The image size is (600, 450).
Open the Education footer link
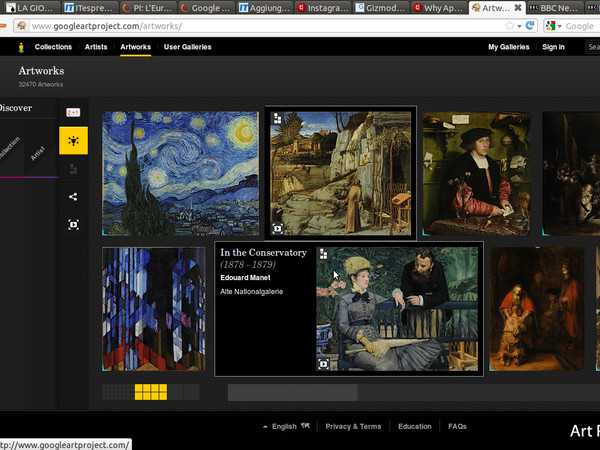click(x=415, y=426)
